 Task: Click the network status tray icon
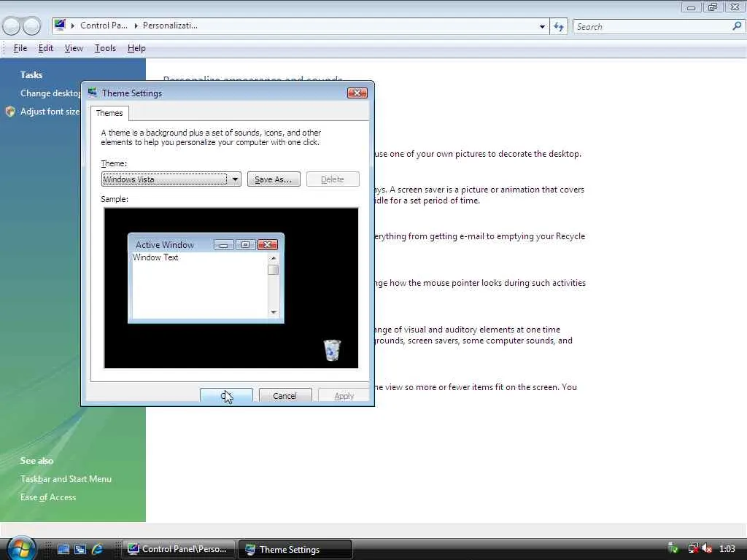click(693, 549)
